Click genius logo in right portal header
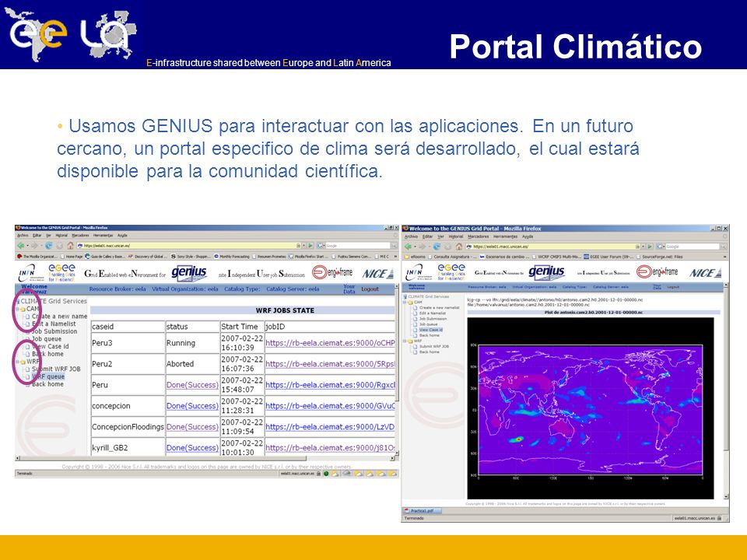 546,272
